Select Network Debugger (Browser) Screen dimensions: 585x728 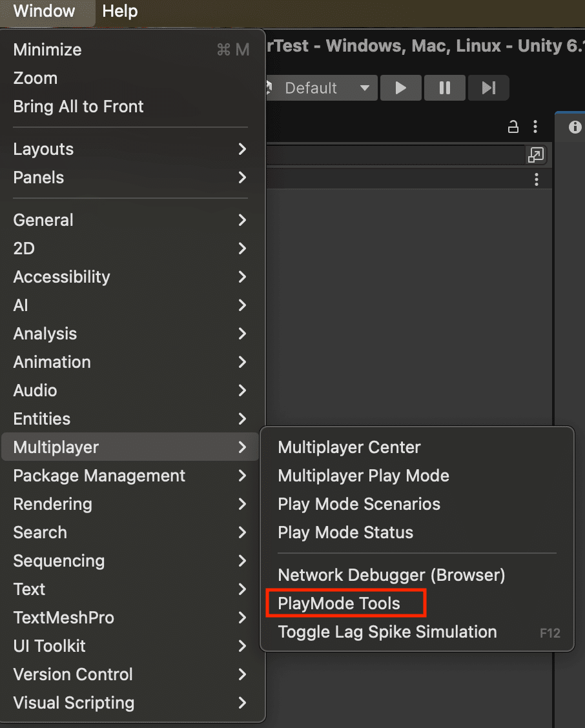pyautogui.click(x=391, y=575)
